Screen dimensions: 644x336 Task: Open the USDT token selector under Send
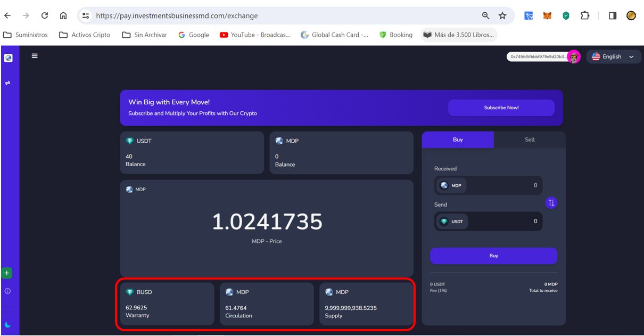pos(452,222)
